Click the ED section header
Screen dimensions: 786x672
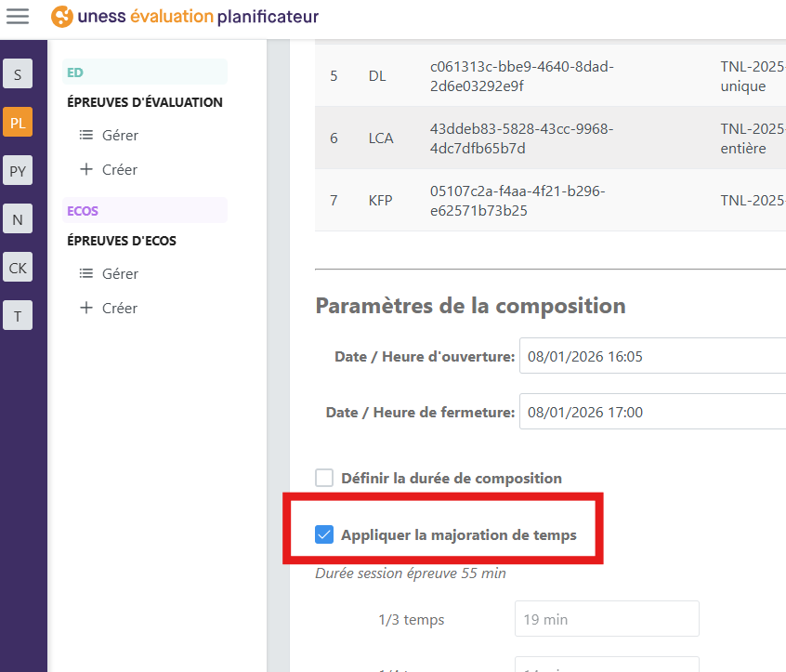144,72
